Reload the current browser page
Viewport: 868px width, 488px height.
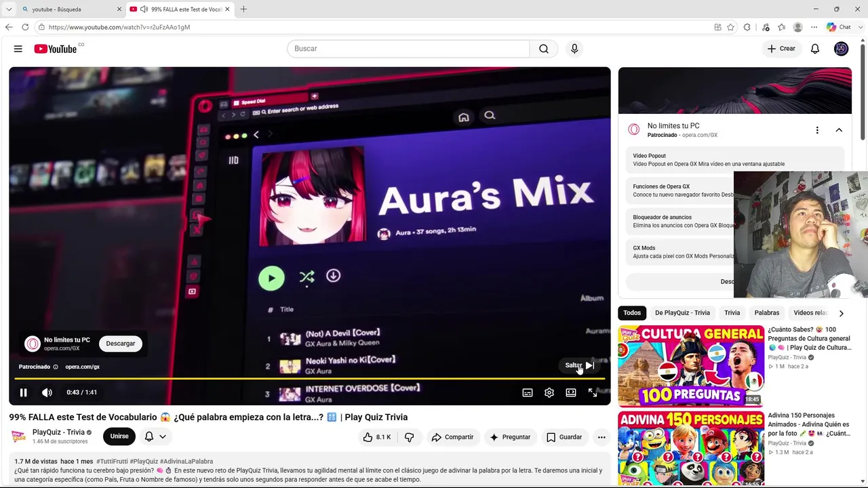click(x=25, y=27)
